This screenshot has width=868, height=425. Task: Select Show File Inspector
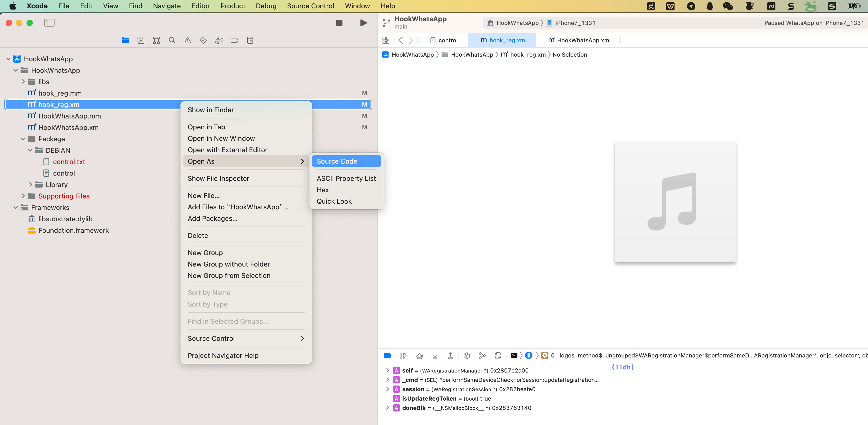(246, 178)
